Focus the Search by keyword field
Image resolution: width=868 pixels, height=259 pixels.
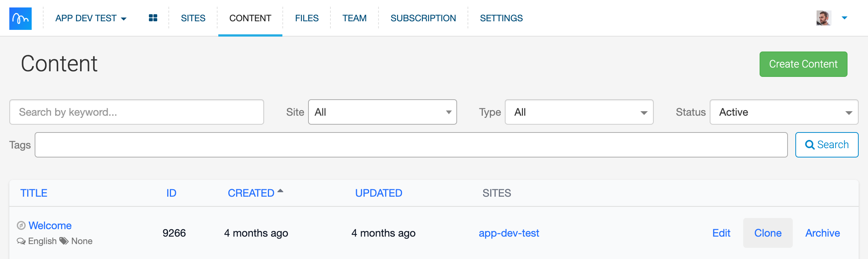[136, 112]
